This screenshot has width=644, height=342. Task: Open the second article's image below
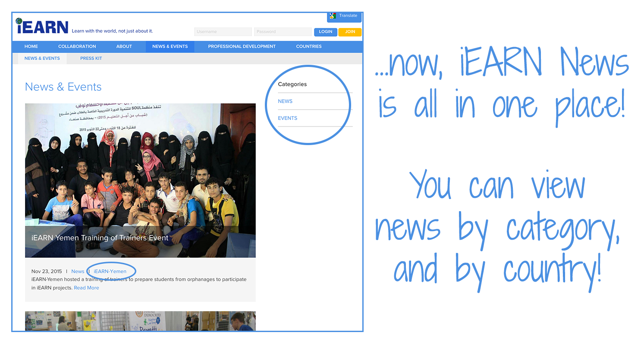click(140, 321)
